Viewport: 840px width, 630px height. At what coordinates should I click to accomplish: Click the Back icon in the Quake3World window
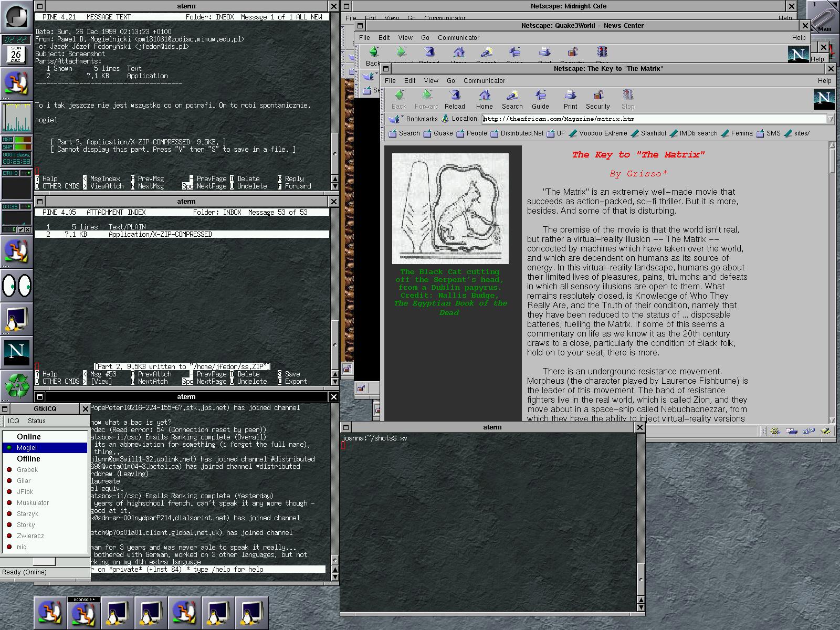tap(373, 52)
